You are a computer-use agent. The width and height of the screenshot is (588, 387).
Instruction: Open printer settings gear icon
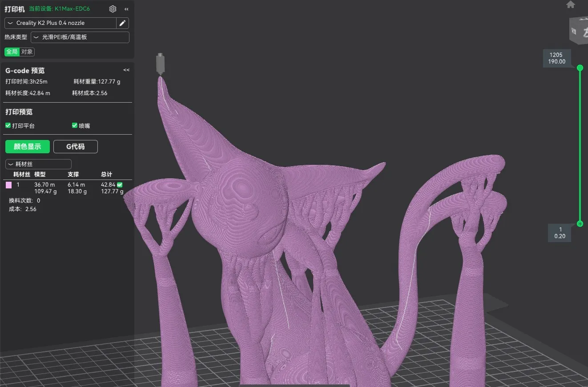113,9
